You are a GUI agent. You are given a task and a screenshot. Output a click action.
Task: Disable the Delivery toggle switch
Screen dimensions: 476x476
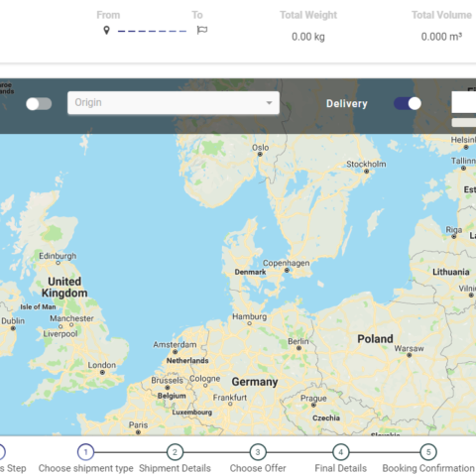(408, 103)
